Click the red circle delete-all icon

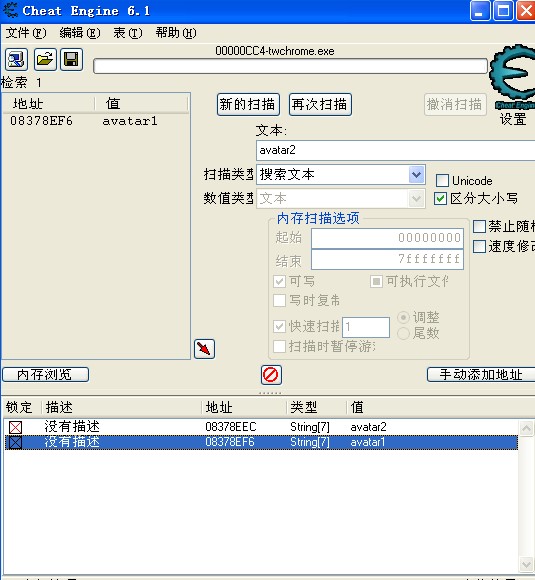click(x=271, y=375)
